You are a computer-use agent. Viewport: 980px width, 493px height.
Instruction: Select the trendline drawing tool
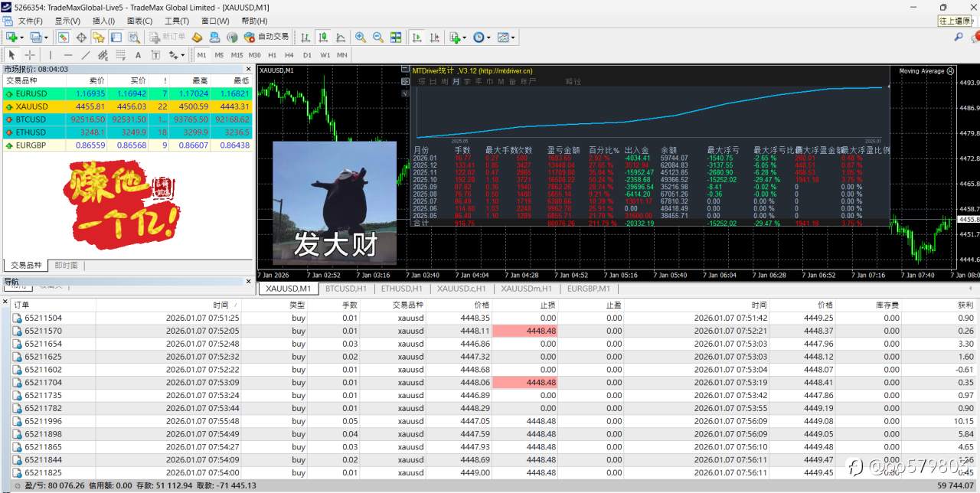[x=86, y=54]
